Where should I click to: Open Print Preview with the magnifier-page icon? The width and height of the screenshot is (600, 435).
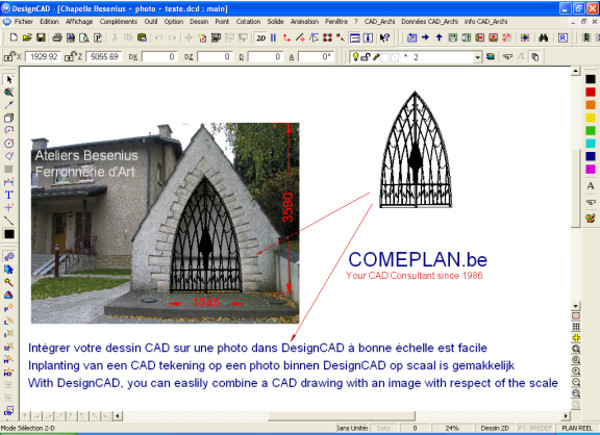84,37
